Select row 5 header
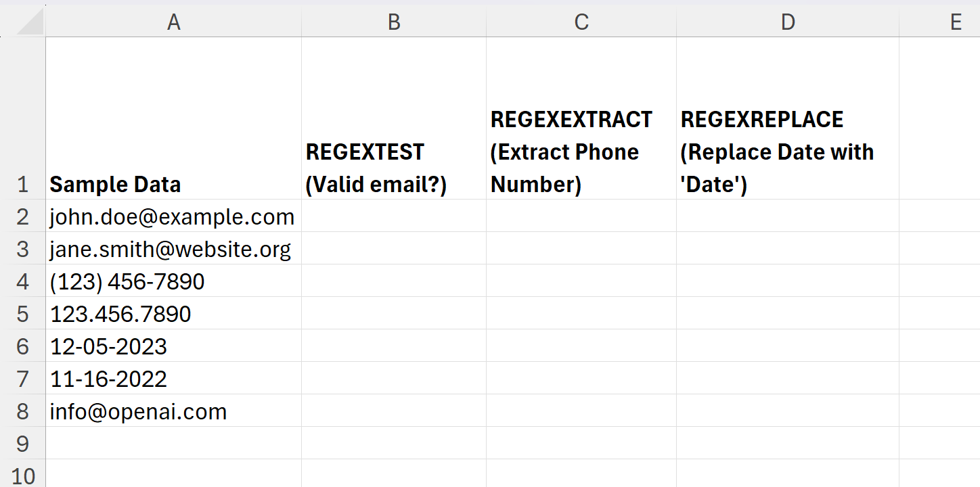Image resolution: width=980 pixels, height=487 pixels. coord(23,314)
